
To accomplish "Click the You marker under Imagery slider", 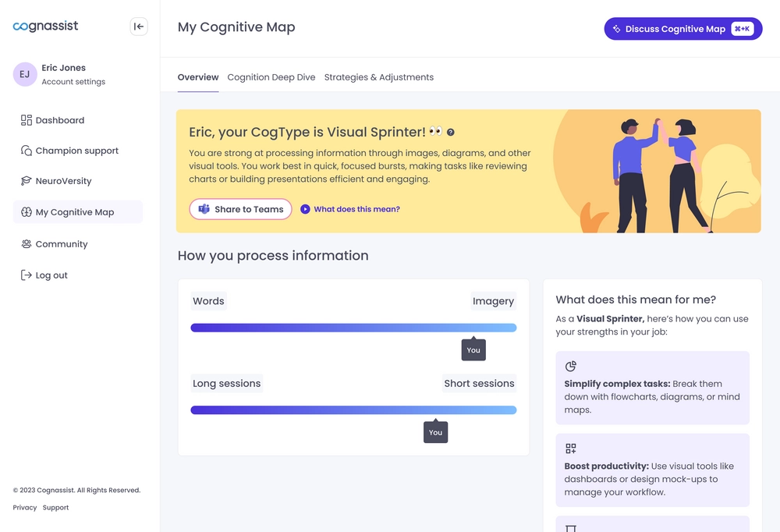I will (473, 349).
